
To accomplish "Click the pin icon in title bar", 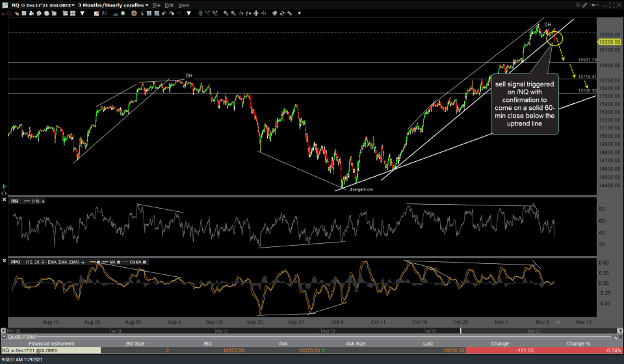I will pos(593,5).
